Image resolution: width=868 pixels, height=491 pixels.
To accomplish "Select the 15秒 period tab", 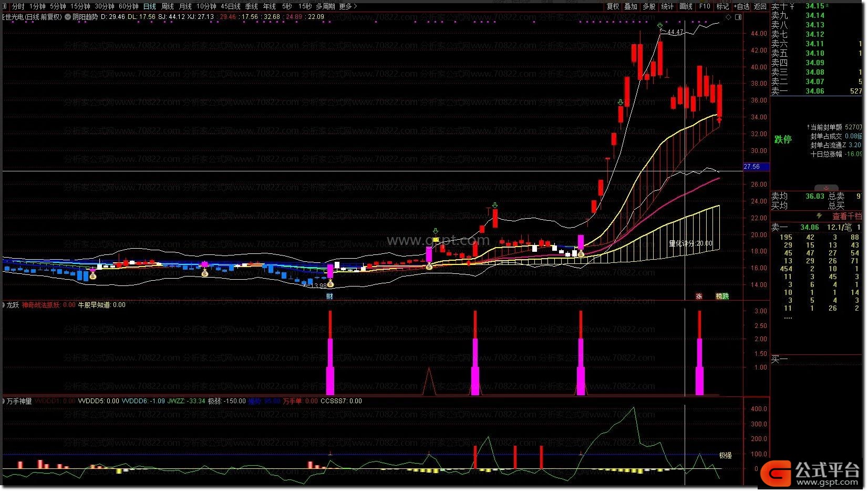I will click(304, 6).
